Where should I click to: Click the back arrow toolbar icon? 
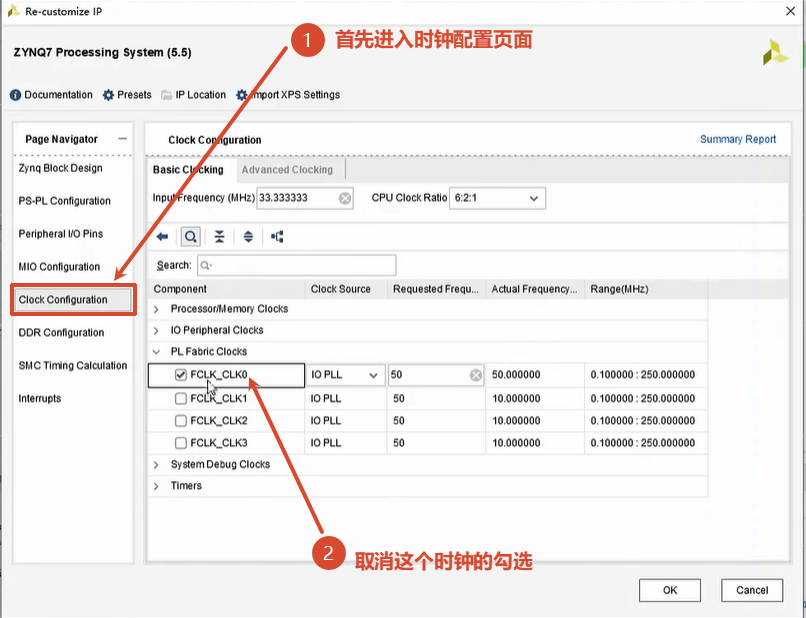click(162, 237)
